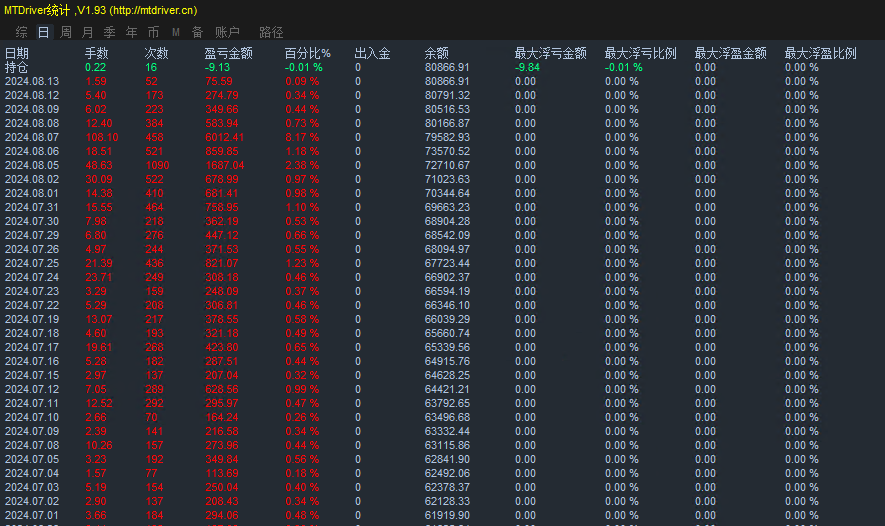The height and width of the screenshot is (526, 885).
Task: Select the 2024.08.06 date row
Action: 32,151
